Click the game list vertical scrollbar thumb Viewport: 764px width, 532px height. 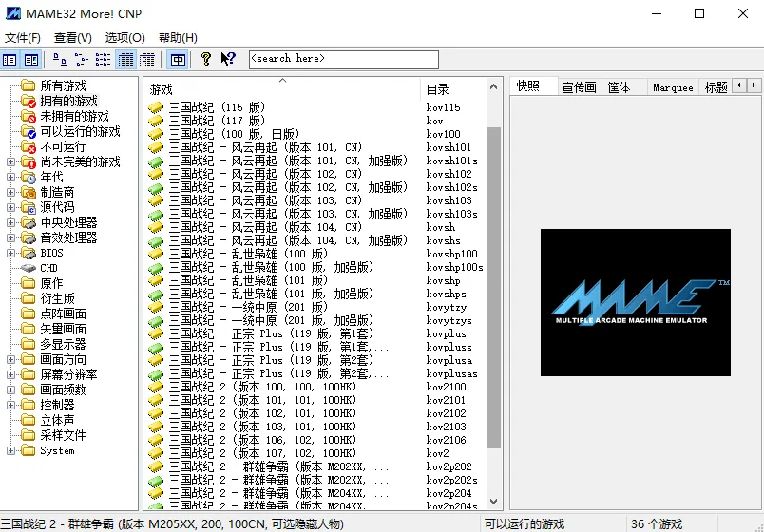coord(493,285)
